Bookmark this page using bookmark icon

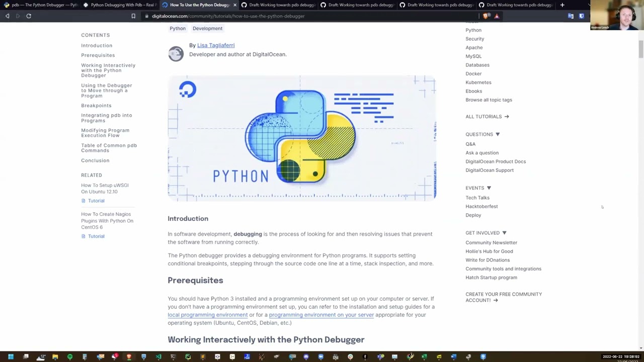[x=133, y=16]
